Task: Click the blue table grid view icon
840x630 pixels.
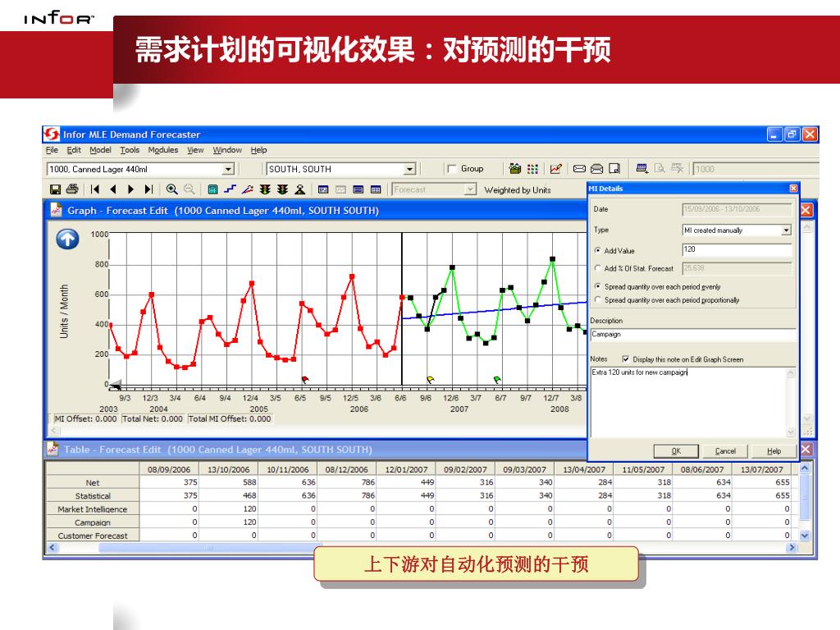Action: click(376, 189)
